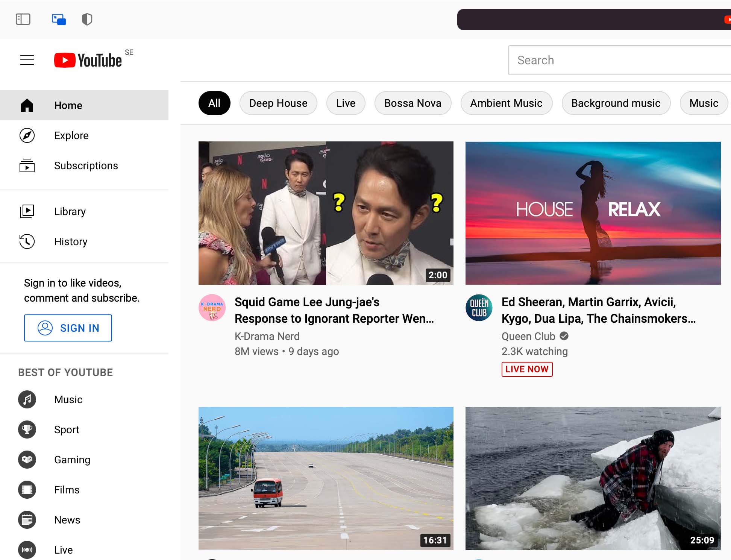Screen dimensions: 731x560
Task: Select Sport under Best of YouTube
Action: (67, 429)
